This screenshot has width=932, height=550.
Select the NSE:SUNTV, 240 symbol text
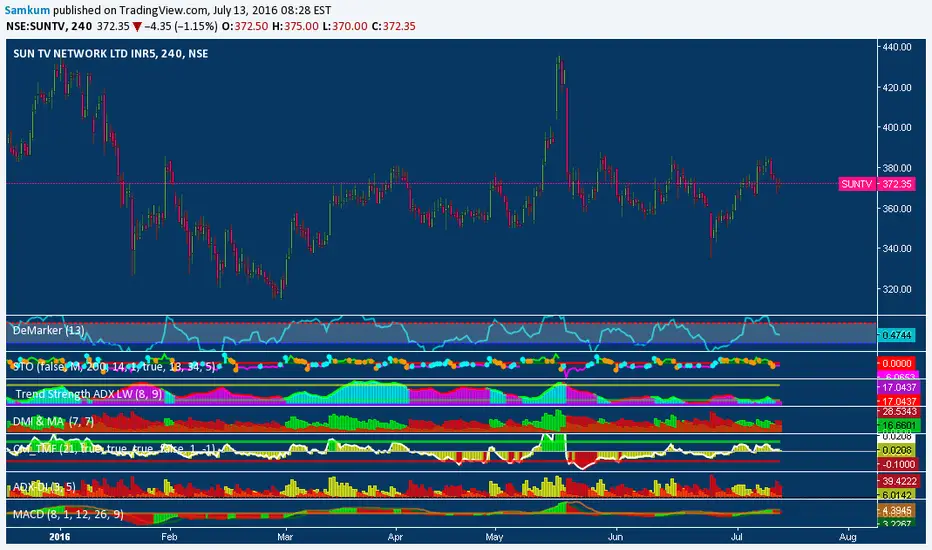(x=49, y=26)
